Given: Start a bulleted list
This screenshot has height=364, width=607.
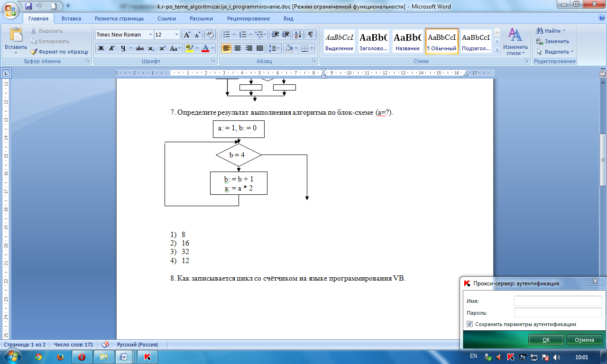Looking at the screenshot, I should coord(229,35).
